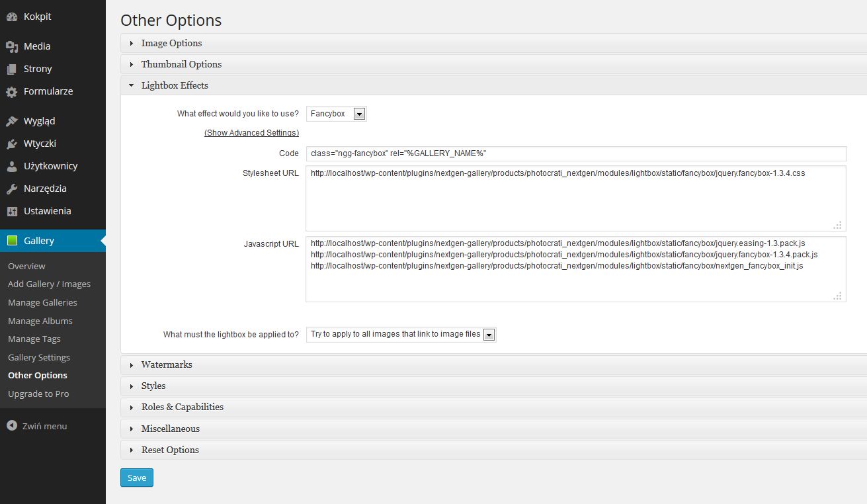Click into the Stylesheet URL textarea
This screenshot has width=867, height=504.
pos(576,198)
